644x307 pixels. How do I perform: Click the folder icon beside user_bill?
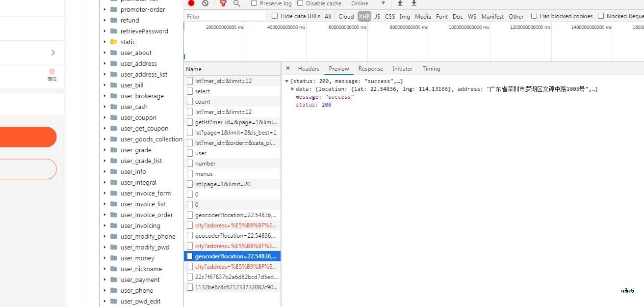(x=114, y=85)
